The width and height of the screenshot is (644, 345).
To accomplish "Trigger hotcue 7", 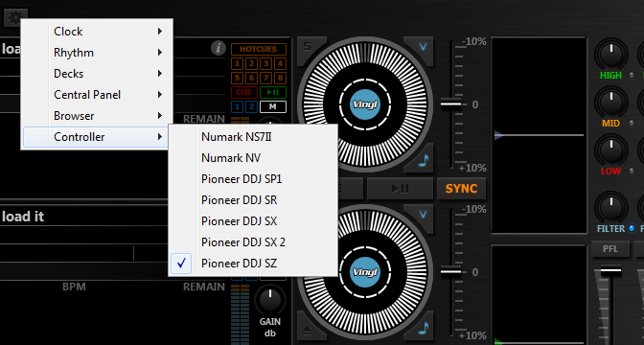I will [265, 78].
